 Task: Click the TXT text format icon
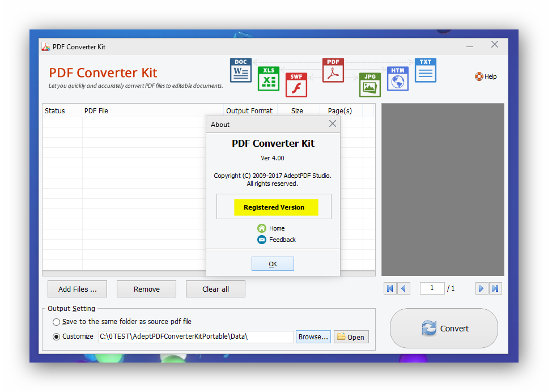(x=426, y=70)
